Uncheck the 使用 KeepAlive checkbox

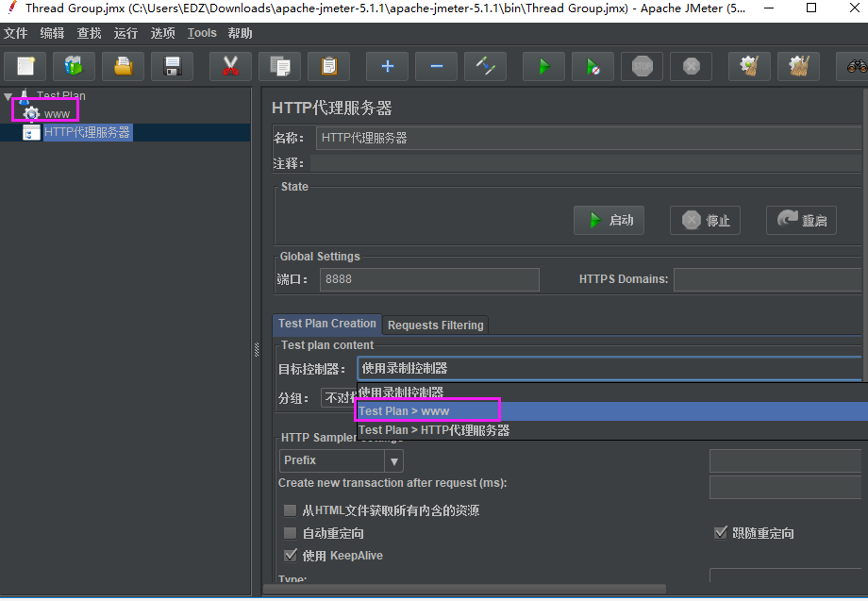(x=290, y=556)
